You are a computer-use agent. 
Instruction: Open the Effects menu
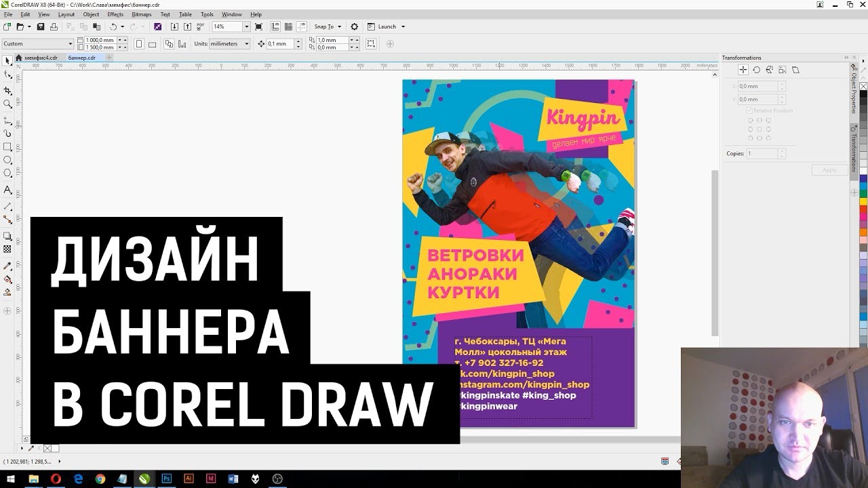pos(115,14)
